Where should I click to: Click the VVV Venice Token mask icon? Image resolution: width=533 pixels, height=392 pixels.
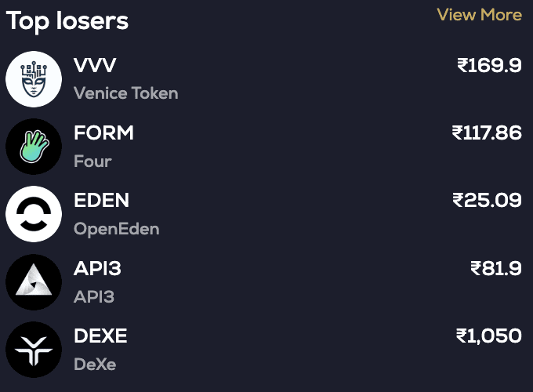[34, 79]
